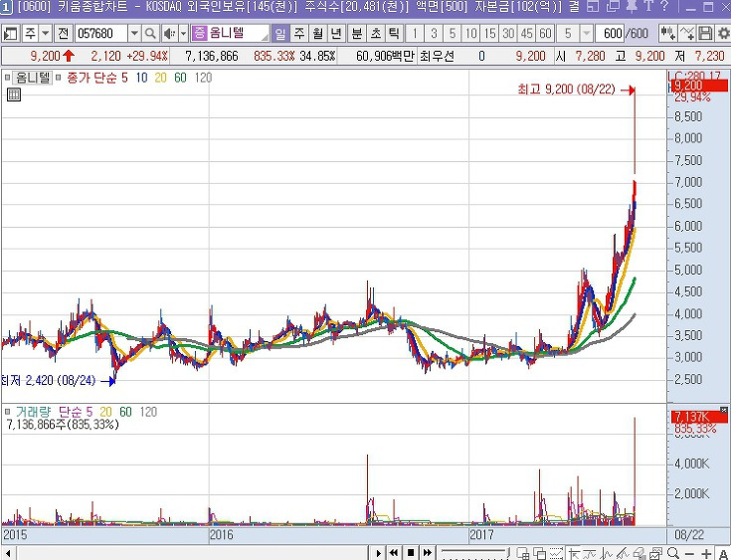The height and width of the screenshot is (560, 731).
Task: Click the bottom zoom magnifier icon
Action: [673, 553]
